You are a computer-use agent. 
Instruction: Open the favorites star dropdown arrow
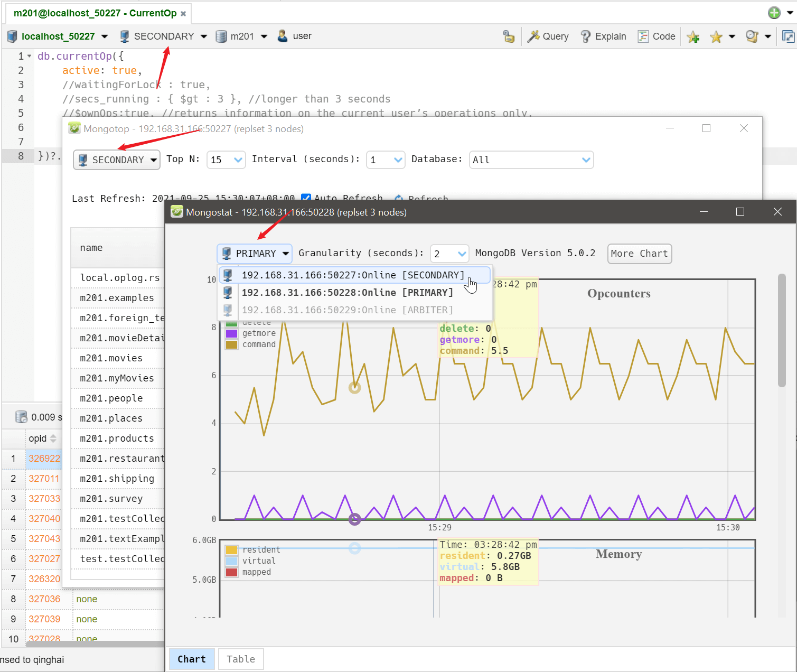[x=732, y=36]
